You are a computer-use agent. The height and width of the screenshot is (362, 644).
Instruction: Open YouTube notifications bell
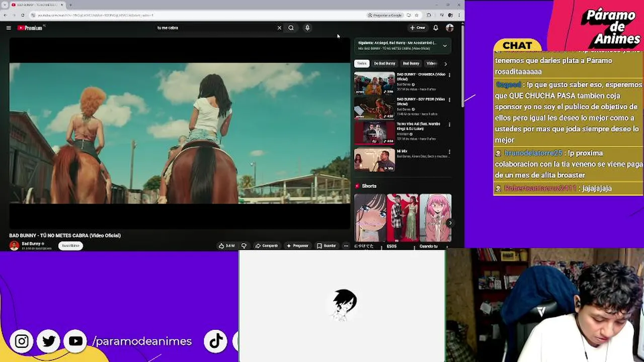436,28
